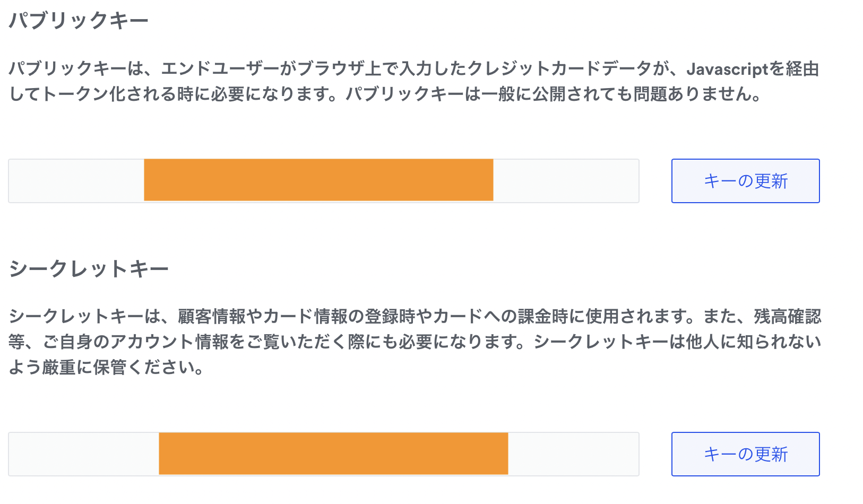Click blank area left of masked secret key
The image size is (863, 504).
[83, 454]
